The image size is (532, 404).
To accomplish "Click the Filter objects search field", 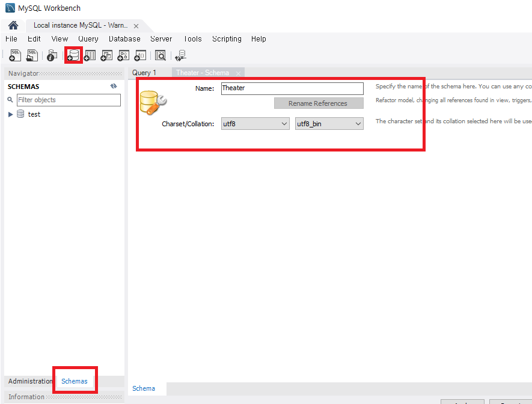I will pos(69,100).
